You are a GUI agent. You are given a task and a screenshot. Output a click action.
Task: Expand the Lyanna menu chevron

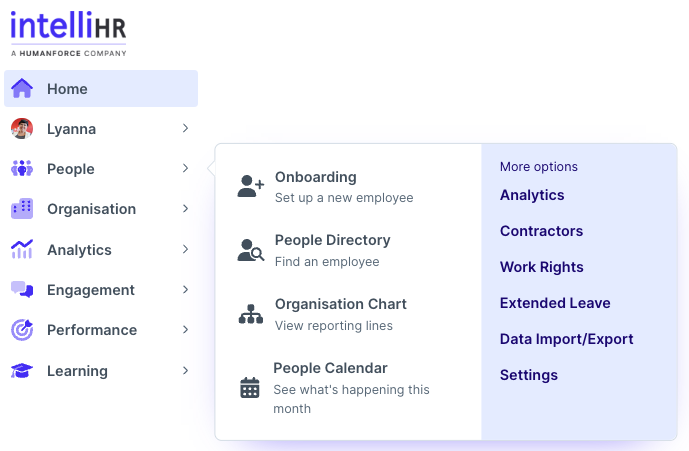tap(185, 129)
